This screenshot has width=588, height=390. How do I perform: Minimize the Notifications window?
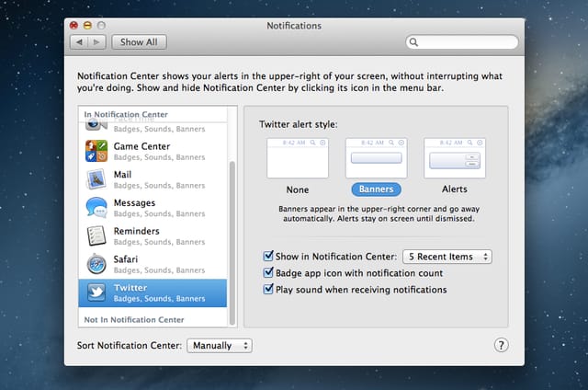tap(87, 26)
